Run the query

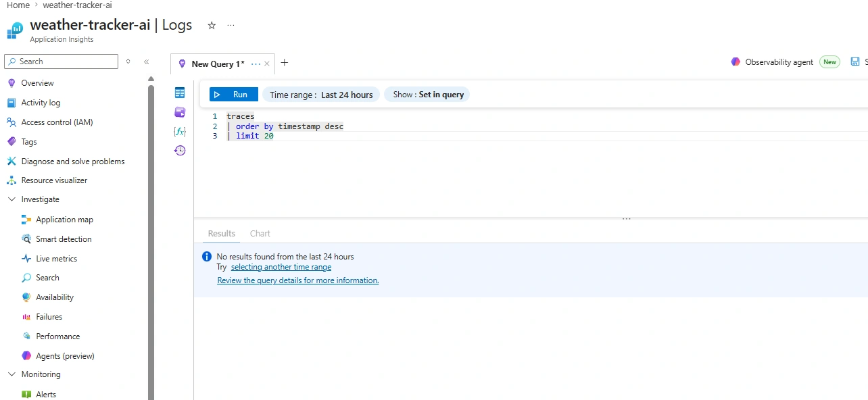click(234, 95)
